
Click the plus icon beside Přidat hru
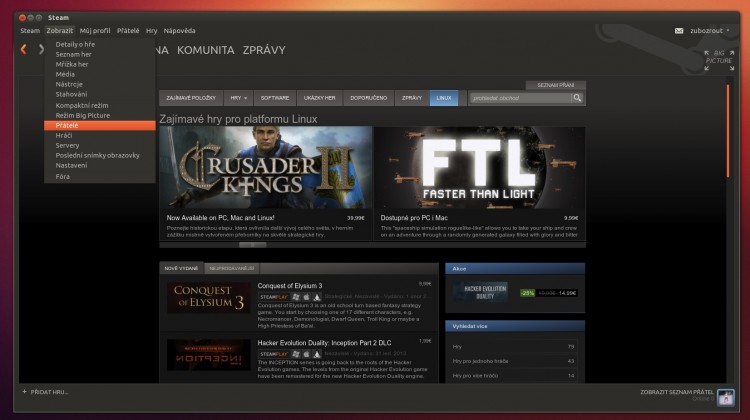24,392
